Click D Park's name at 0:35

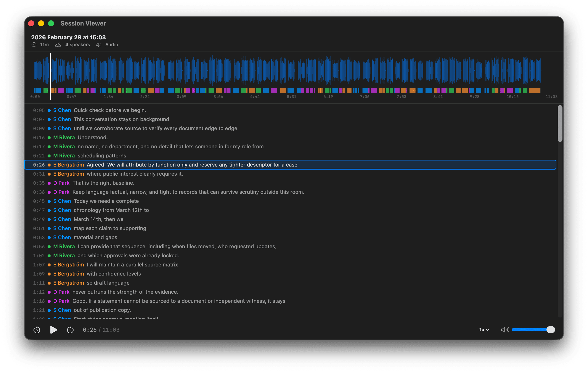[x=61, y=183]
